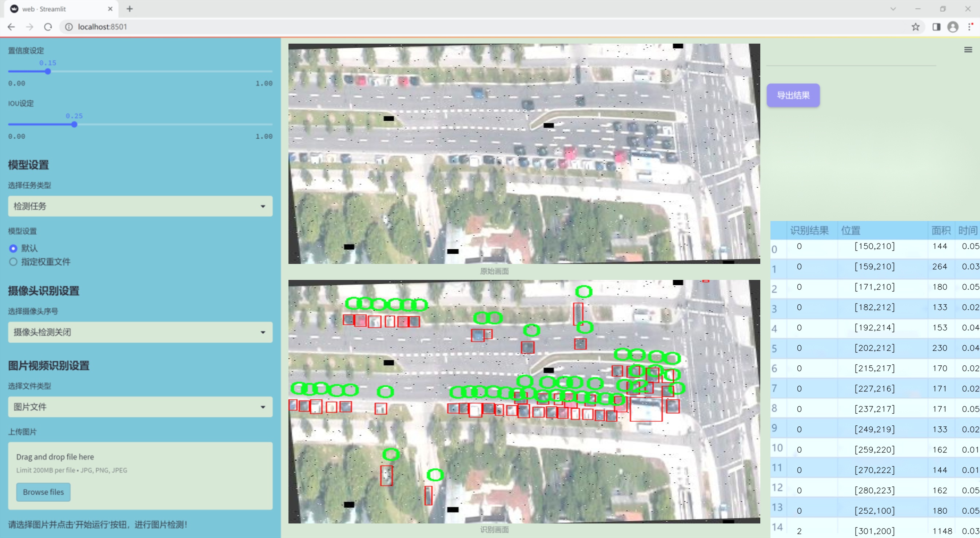Reload the page with refresh icon

tap(48, 27)
